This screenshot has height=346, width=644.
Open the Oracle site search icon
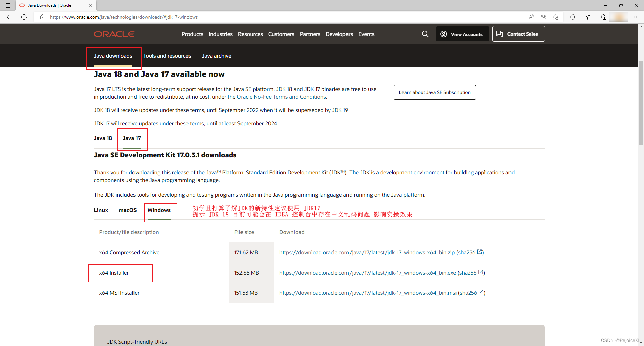pyautogui.click(x=425, y=34)
